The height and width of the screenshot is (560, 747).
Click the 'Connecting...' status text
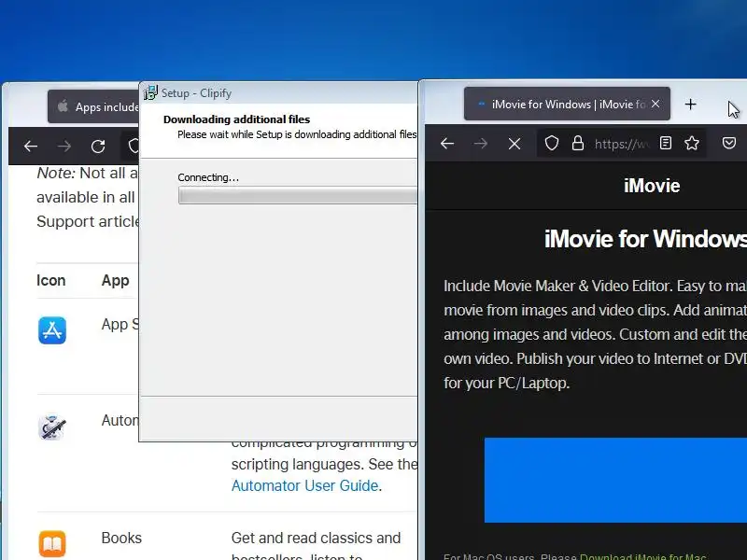[208, 177]
